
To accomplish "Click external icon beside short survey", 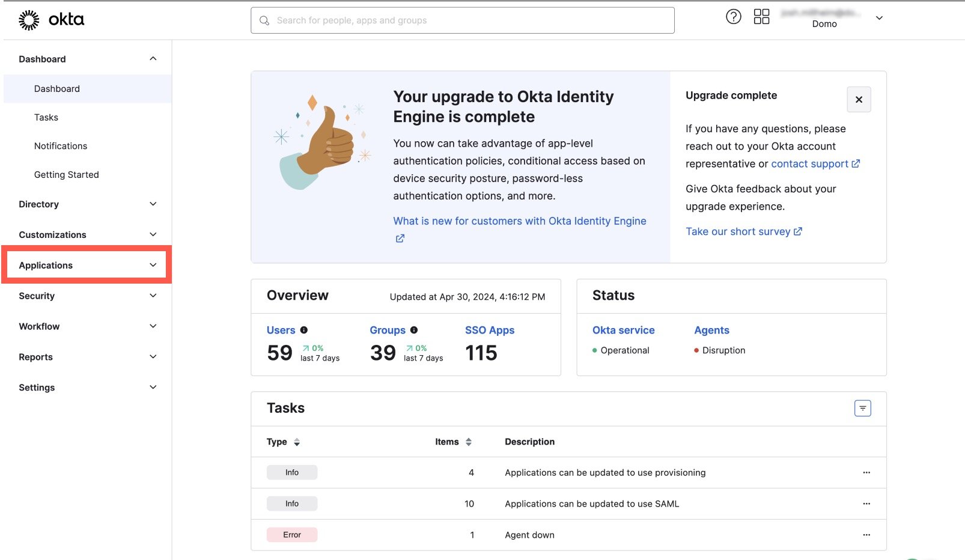I will [x=798, y=231].
